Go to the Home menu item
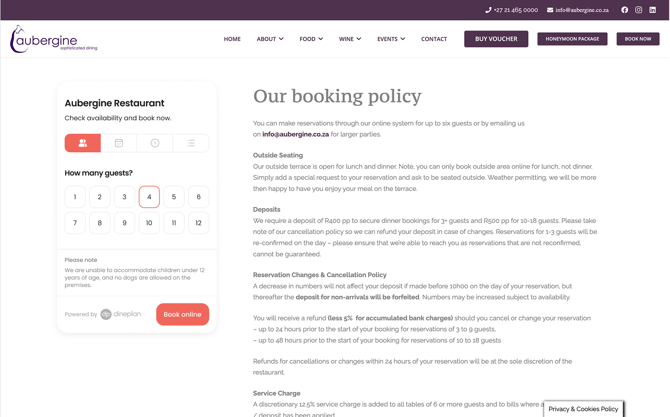This screenshot has width=670, height=417. 232,39
